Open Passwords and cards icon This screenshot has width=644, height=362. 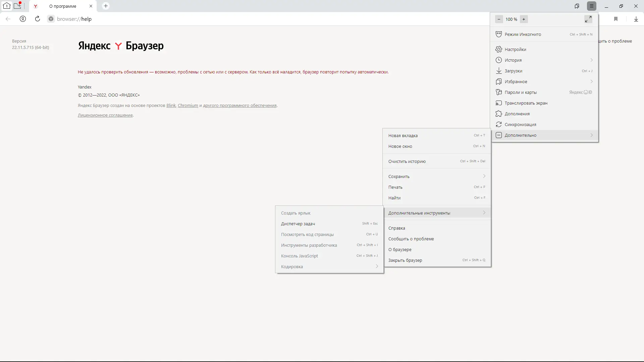pos(499,92)
